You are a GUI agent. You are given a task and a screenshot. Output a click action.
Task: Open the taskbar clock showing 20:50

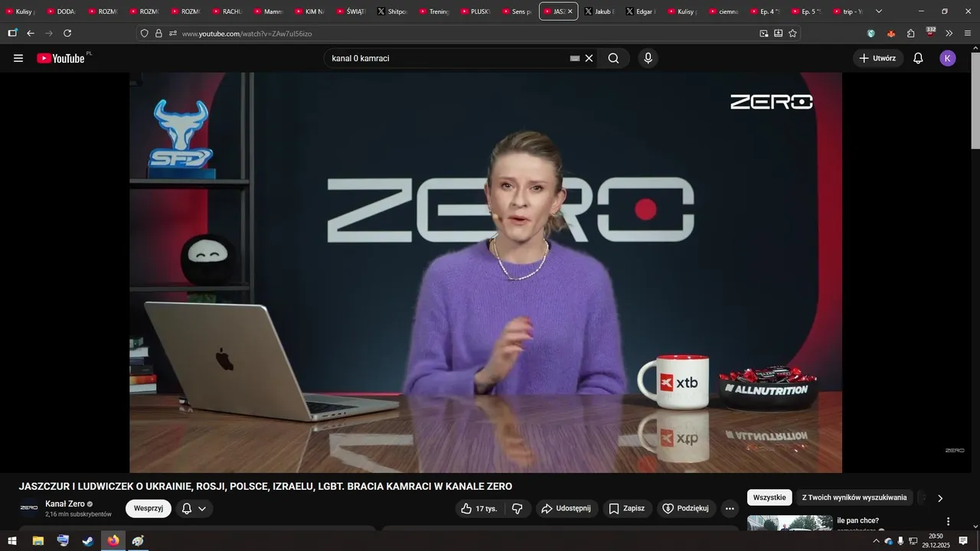tap(936, 540)
